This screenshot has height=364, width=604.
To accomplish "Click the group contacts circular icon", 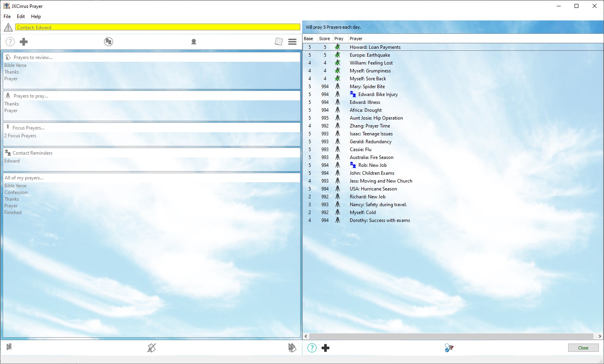I will point(109,42).
